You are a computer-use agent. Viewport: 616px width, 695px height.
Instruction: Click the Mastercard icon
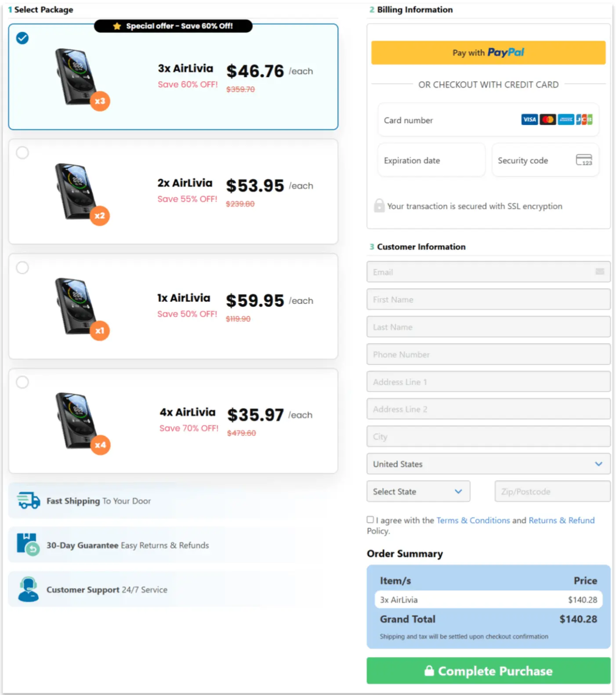[x=547, y=119]
